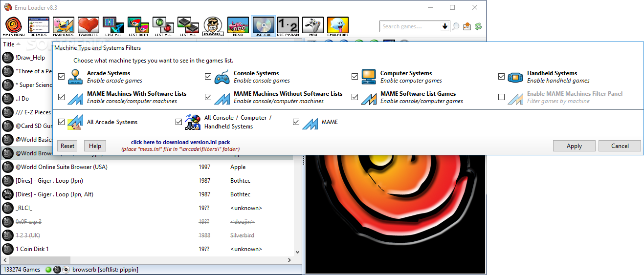
Task: Open the search games dropdown arrow
Action: [445, 26]
